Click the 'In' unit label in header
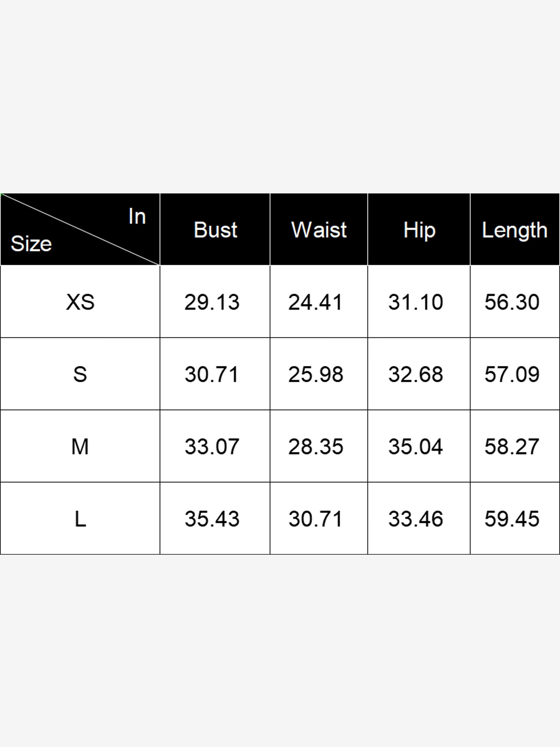Screen dimensions: 560x747 [137, 216]
